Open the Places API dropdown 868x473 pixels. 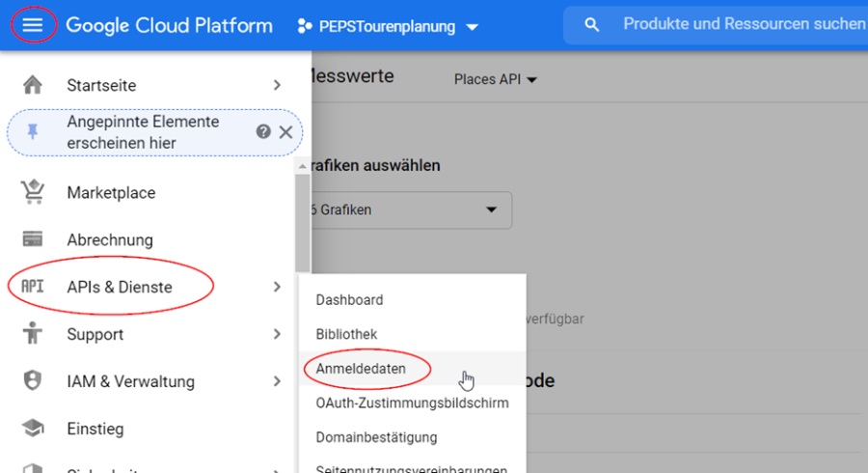(495, 79)
